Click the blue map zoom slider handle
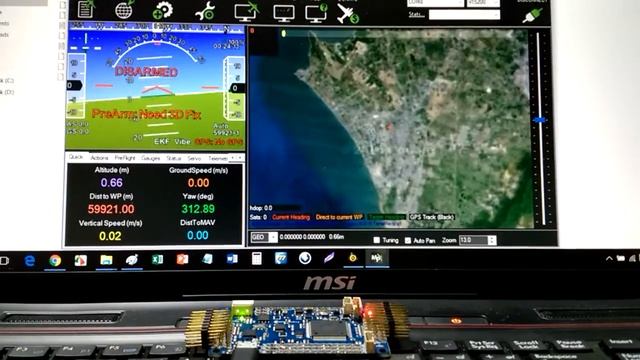 540,120
